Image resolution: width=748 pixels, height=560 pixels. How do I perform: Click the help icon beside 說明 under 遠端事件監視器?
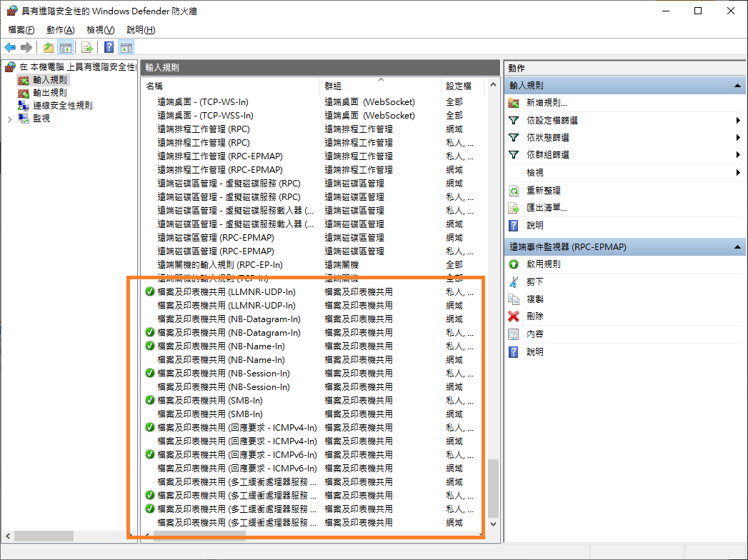pyautogui.click(x=514, y=352)
